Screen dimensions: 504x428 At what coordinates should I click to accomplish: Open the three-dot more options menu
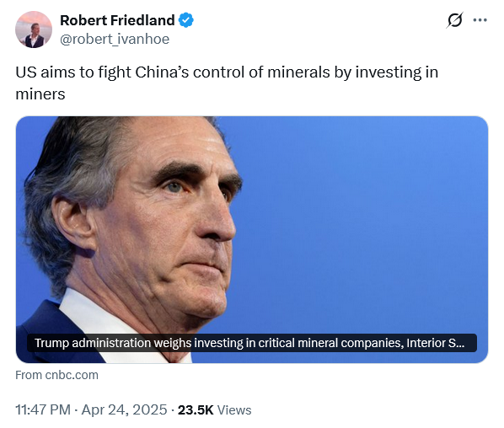tap(480, 20)
